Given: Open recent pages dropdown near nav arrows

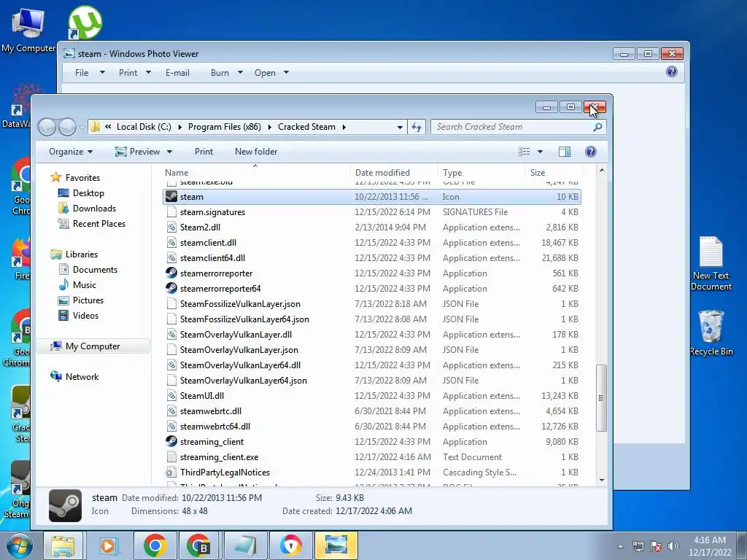Looking at the screenshot, I should coord(82,128).
